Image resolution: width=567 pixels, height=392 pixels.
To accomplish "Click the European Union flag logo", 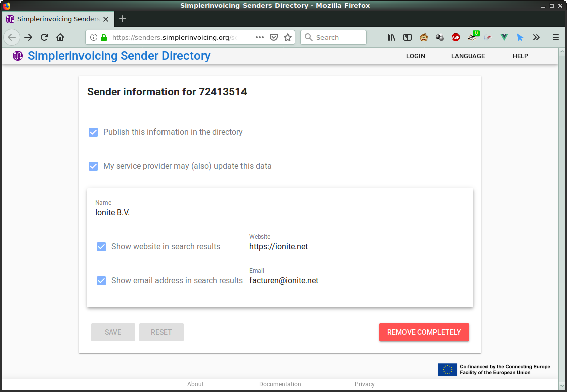I will [447, 369].
